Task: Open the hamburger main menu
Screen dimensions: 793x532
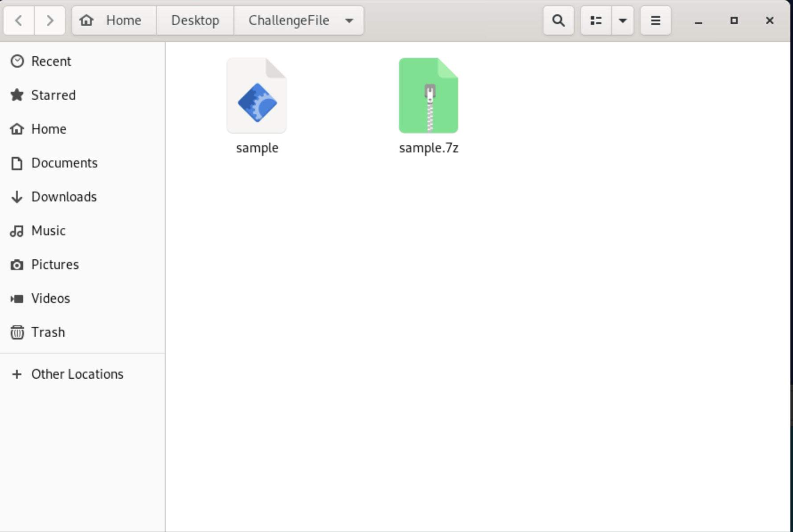Action: [655, 20]
